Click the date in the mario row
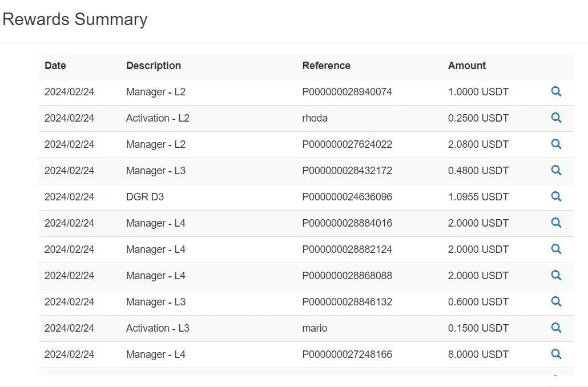 (69, 328)
